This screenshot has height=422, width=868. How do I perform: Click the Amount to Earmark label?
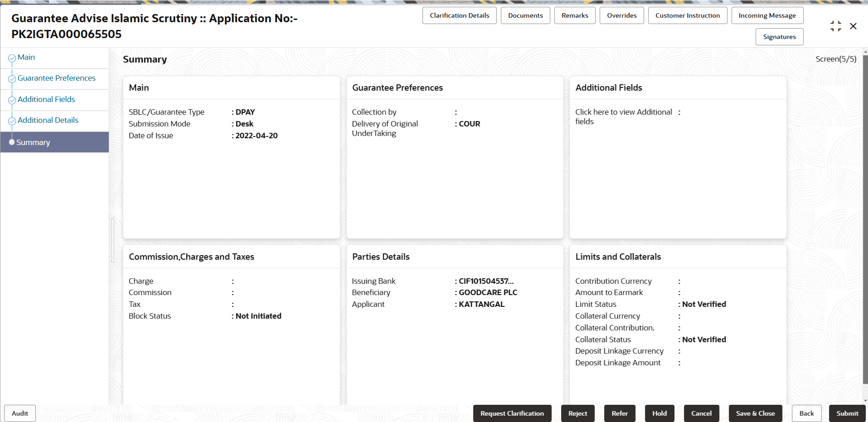pyautogui.click(x=609, y=293)
